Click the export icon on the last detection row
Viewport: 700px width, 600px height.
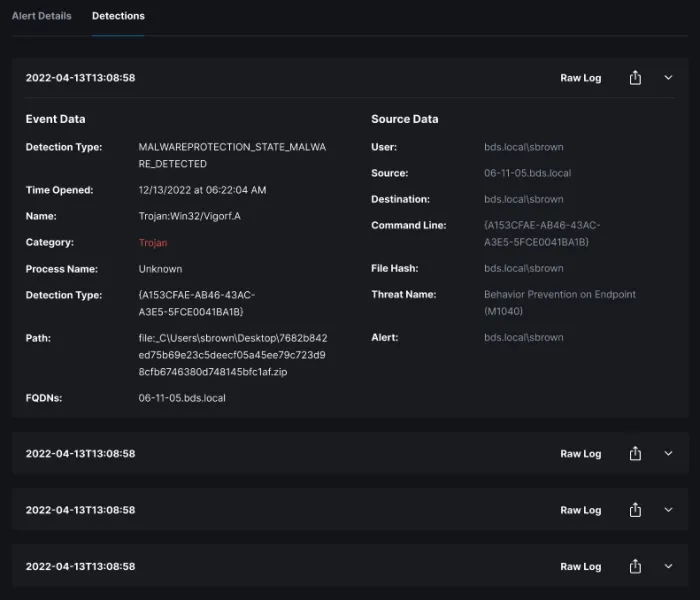(635, 566)
